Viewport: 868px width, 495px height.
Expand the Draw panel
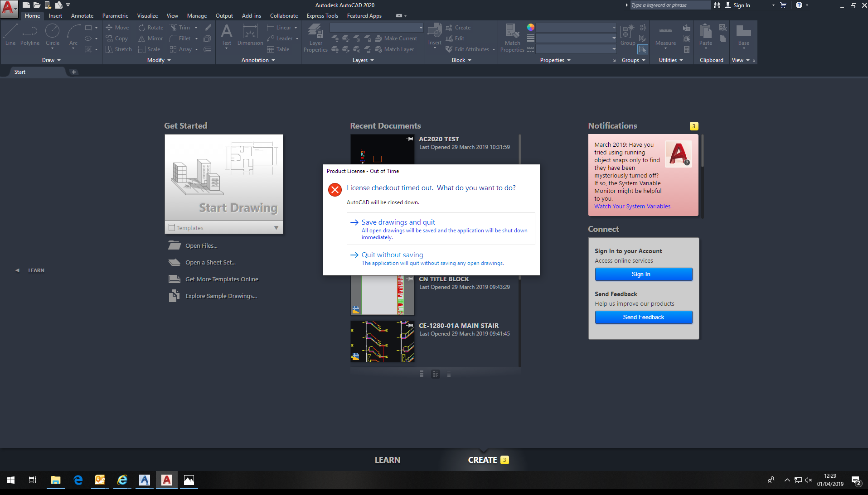(x=51, y=60)
